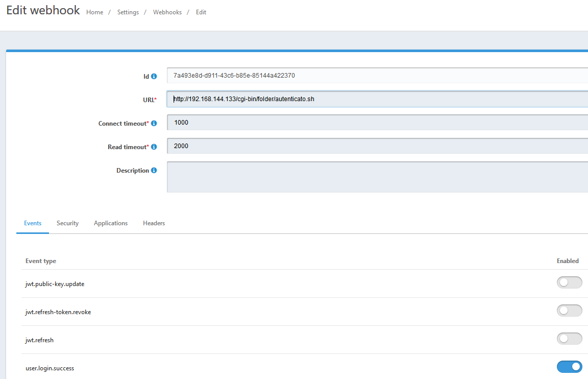Disable the user.login.success event toggle
588x379 pixels.
click(569, 367)
